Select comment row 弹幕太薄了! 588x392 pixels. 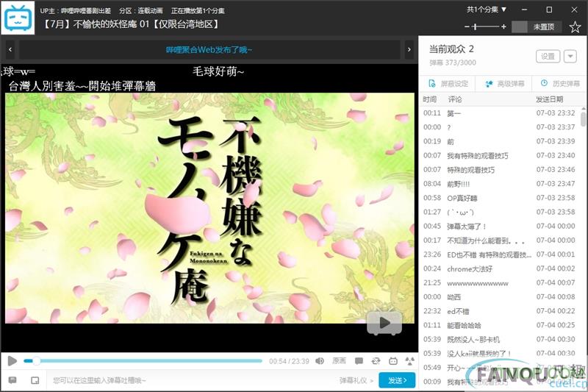click(501, 227)
